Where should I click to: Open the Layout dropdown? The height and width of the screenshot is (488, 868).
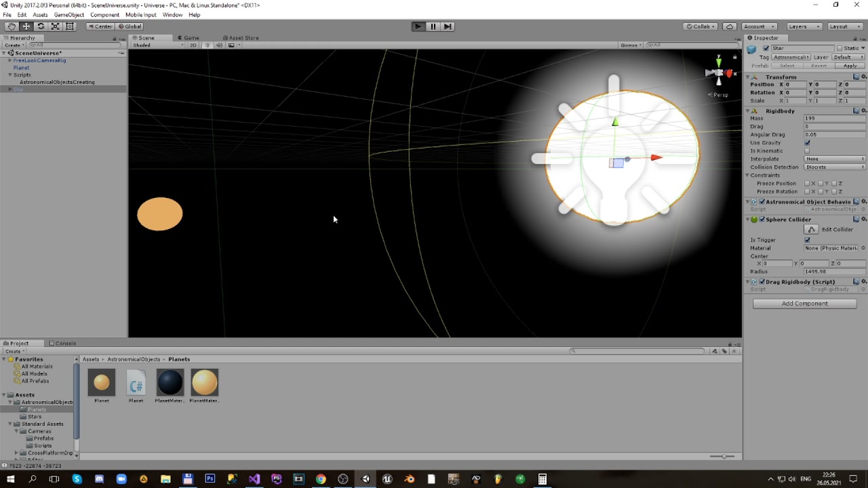[x=844, y=26]
